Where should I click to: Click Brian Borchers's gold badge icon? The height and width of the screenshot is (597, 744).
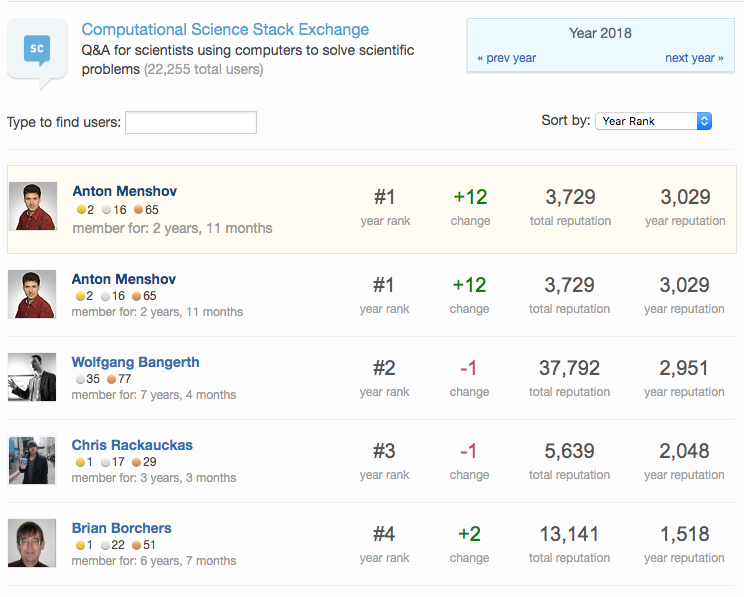tap(80, 545)
